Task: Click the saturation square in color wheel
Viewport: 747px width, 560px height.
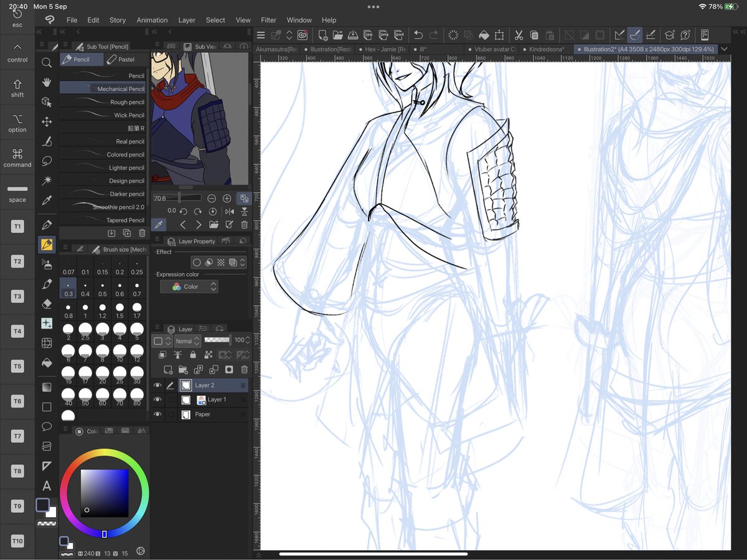Action: coord(105,493)
